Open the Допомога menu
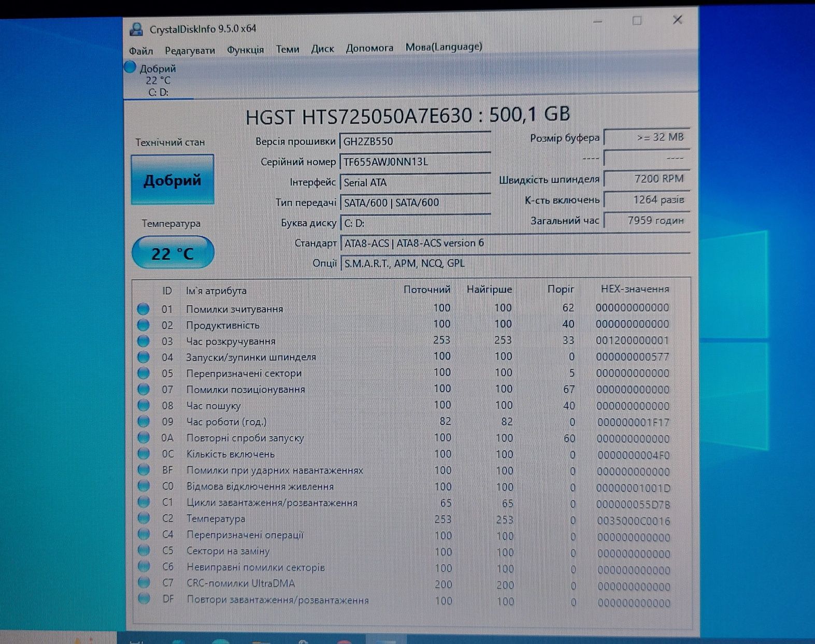 coord(369,48)
